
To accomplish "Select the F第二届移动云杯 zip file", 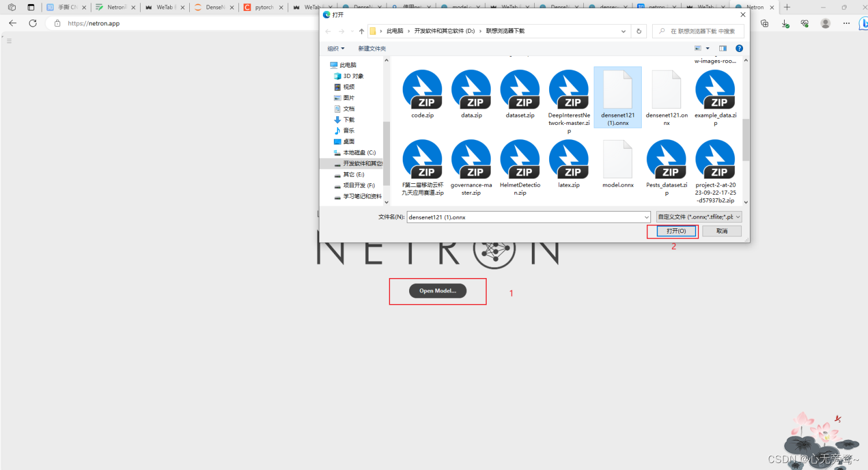I will [422, 168].
